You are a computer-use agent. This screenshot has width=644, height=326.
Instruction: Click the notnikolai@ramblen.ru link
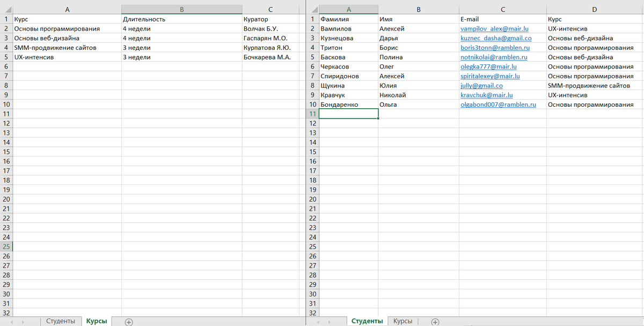(494, 57)
